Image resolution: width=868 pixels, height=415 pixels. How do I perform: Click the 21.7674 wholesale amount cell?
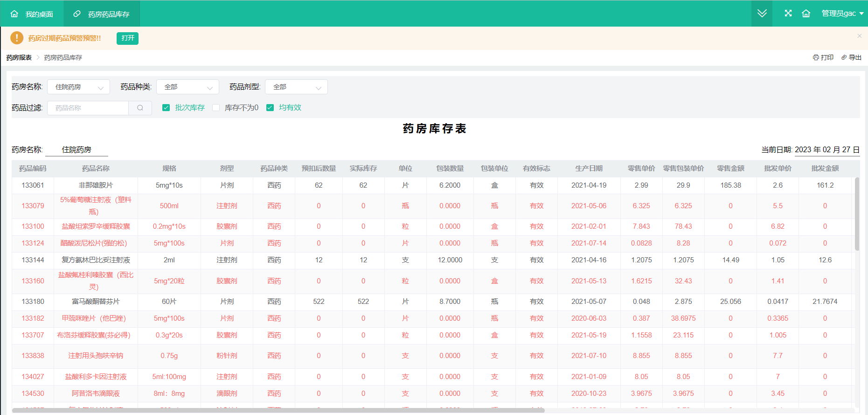[825, 302]
